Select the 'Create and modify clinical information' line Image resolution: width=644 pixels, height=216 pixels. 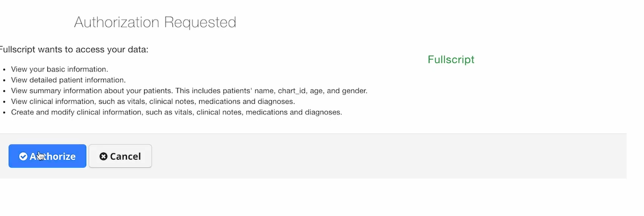(177, 112)
